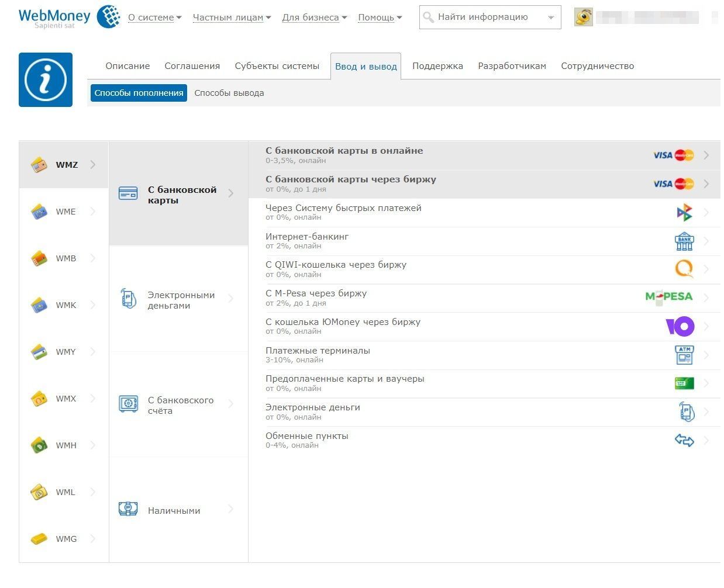Click the WebMoney logo
This screenshot has height=588, width=724.
tap(69, 18)
